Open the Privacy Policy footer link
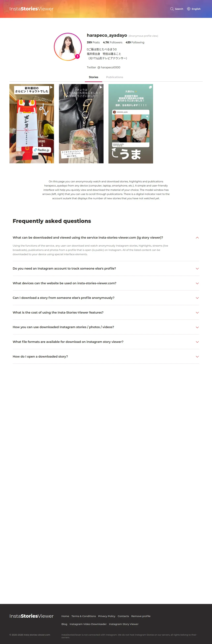The image size is (212, 644). click(x=106, y=616)
